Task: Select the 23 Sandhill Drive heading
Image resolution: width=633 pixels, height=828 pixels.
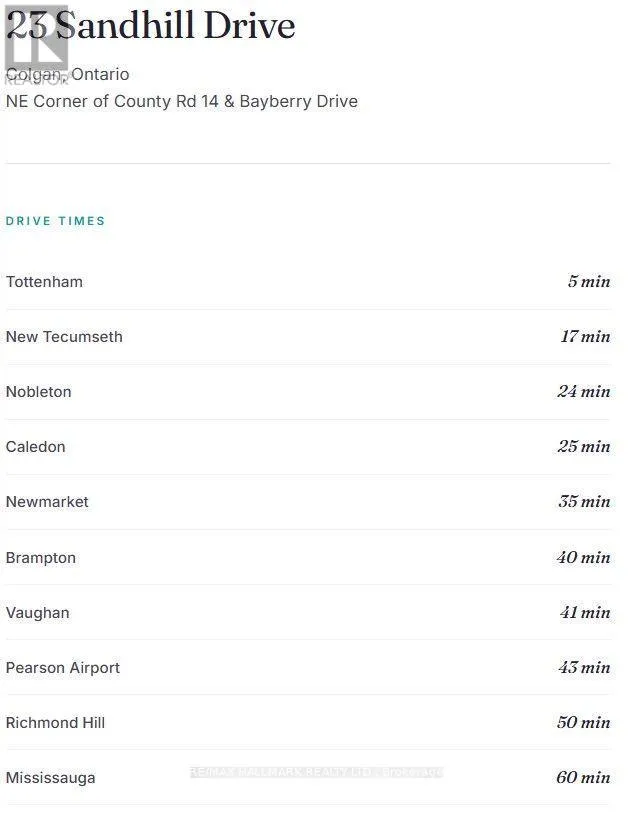Action: pyautogui.click(x=150, y=25)
